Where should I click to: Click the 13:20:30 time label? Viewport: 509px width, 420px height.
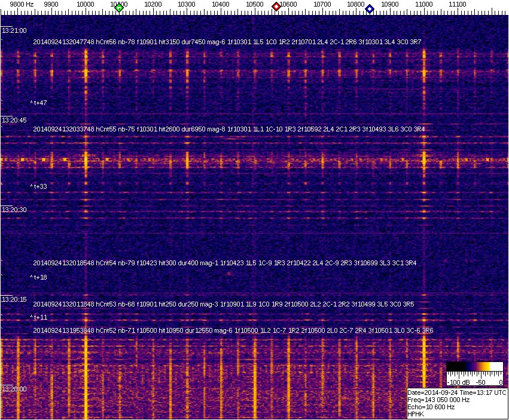pyautogui.click(x=14, y=210)
